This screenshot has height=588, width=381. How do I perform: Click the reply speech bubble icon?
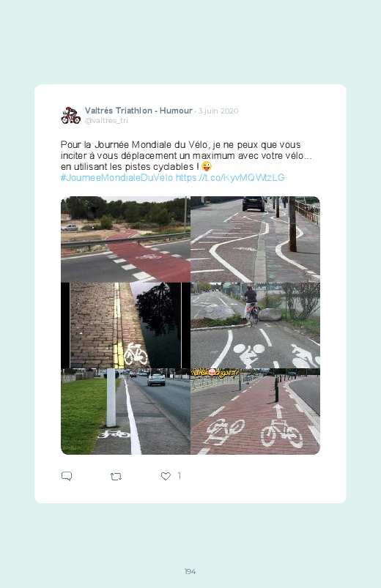click(x=67, y=476)
